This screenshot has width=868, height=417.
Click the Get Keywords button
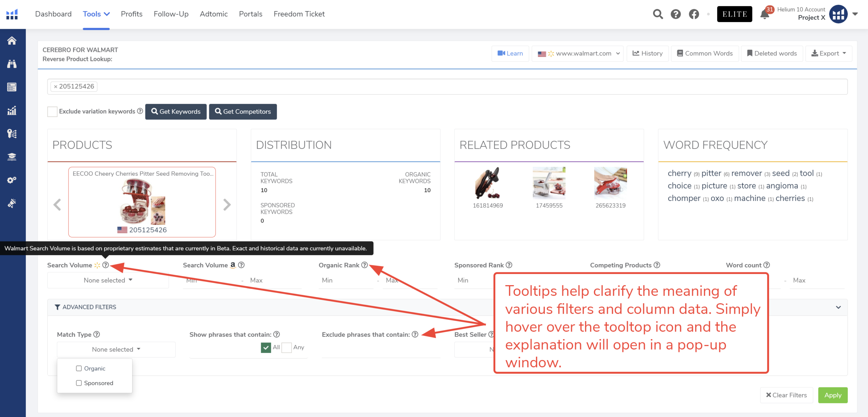176,111
